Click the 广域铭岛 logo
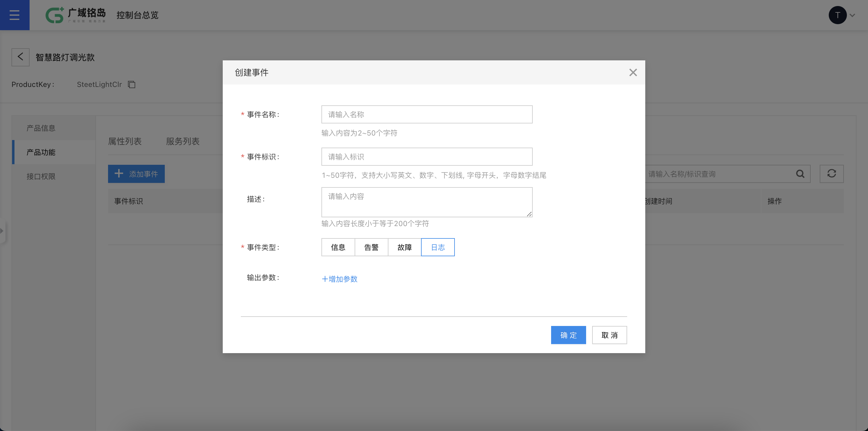The height and width of the screenshot is (431, 868). [x=76, y=15]
